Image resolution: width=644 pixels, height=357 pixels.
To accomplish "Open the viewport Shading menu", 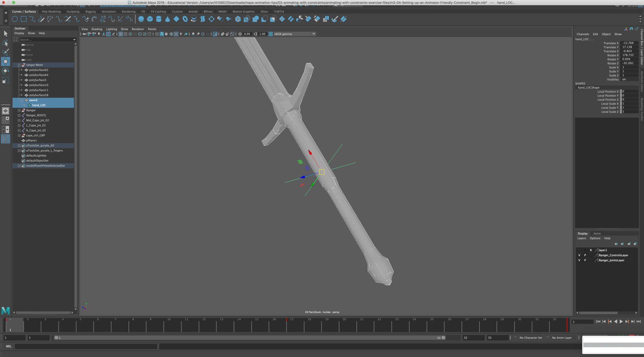I will tap(97, 29).
